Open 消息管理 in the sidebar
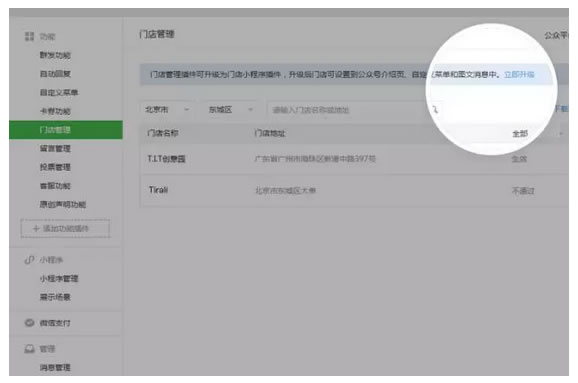 click(x=55, y=368)
